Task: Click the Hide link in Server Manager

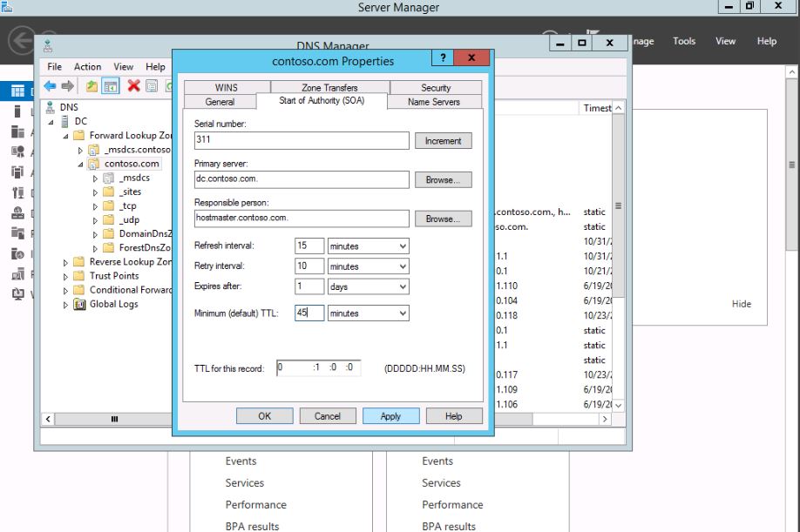Action: click(x=742, y=304)
